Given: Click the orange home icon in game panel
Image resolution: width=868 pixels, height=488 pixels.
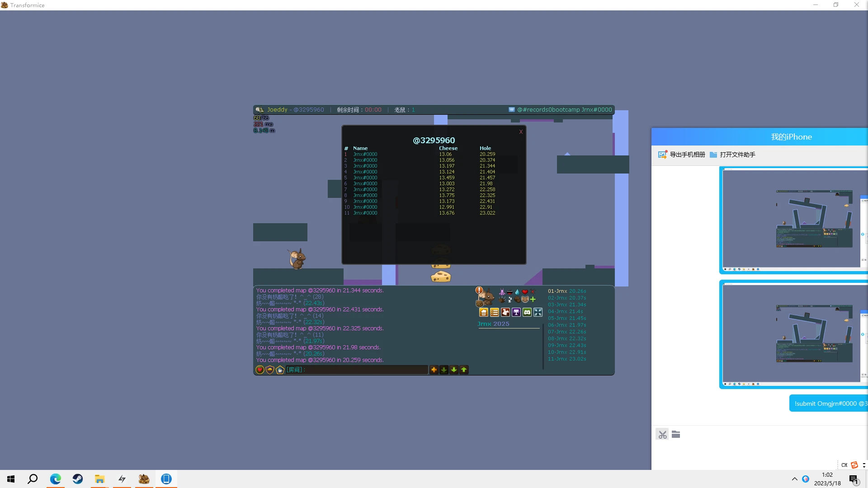Looking at the screenshot, I should [x=484, y=312].
